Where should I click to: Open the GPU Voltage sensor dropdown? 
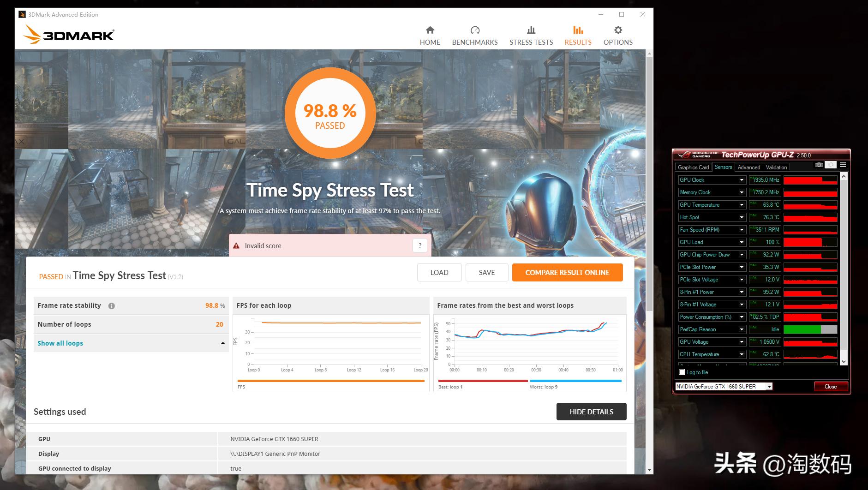pyautogui.click(x=742, y=342)
